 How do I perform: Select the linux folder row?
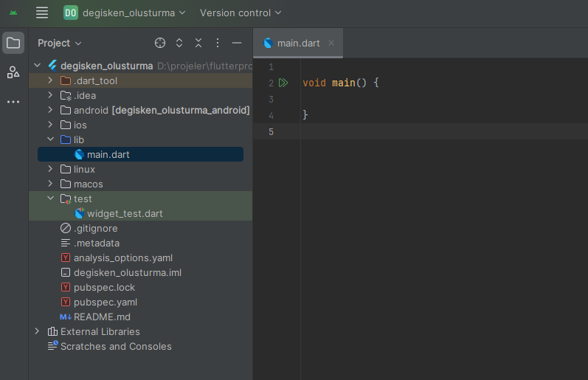click(140, 169)
